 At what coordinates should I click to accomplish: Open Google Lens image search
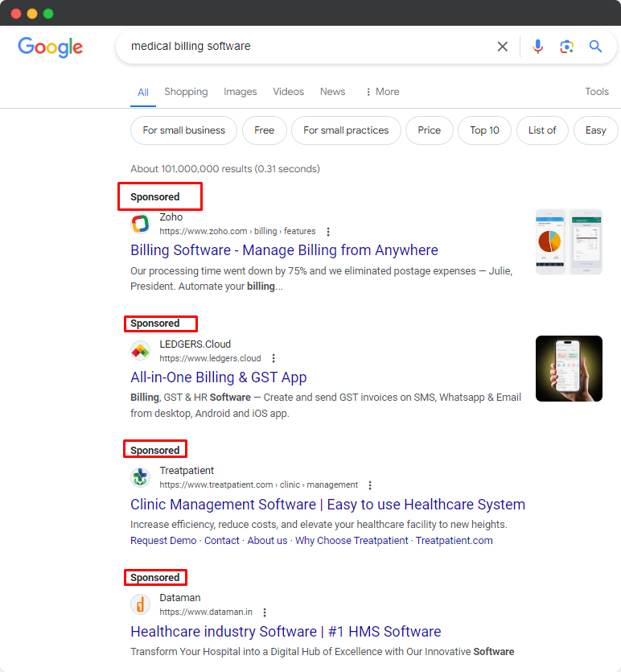coord(566,47)
